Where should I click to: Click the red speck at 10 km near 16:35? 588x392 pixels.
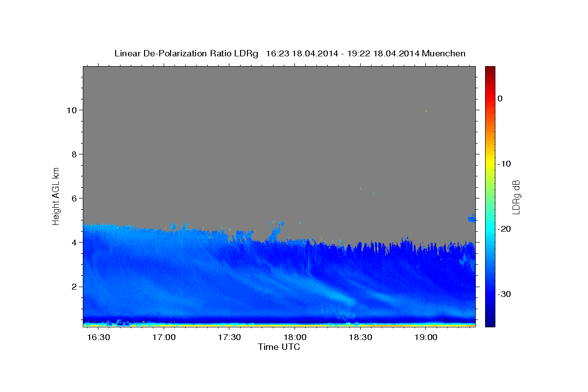(x=114, y=110)
